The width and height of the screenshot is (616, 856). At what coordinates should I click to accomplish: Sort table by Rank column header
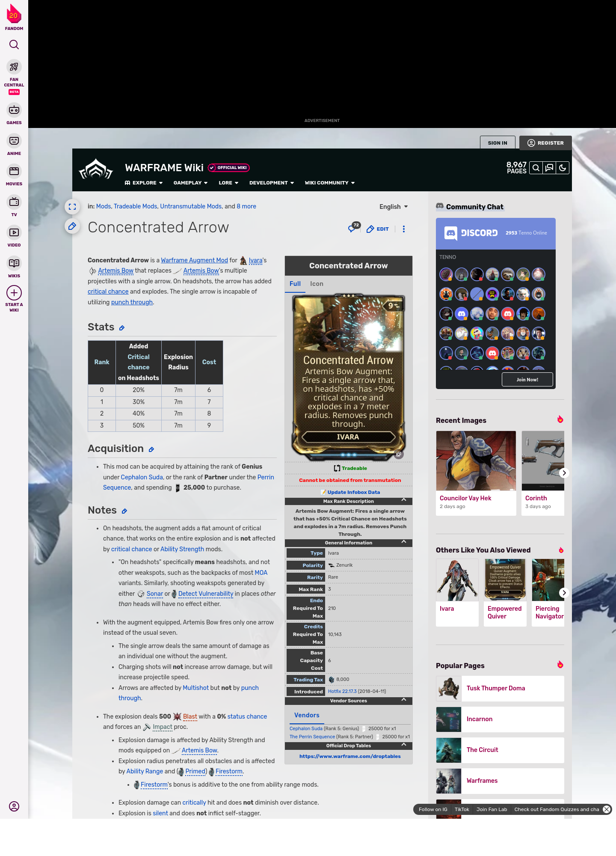coord(102,362)
